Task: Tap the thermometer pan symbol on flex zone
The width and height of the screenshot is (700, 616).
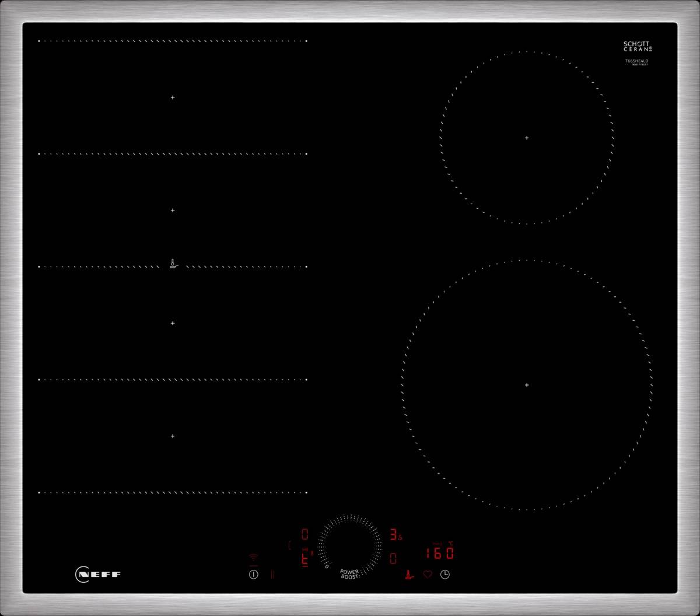Action: tap(173, 264)
